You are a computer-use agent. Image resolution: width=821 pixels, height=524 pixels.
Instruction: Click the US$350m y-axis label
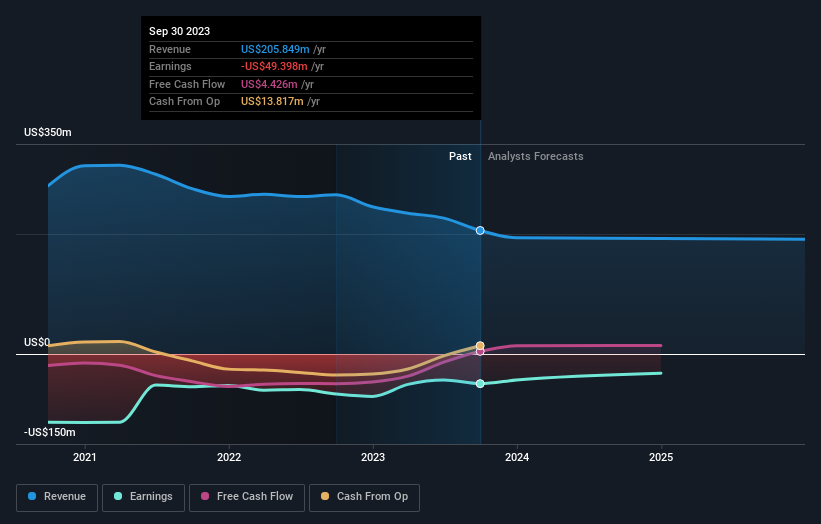click(48, 132)
